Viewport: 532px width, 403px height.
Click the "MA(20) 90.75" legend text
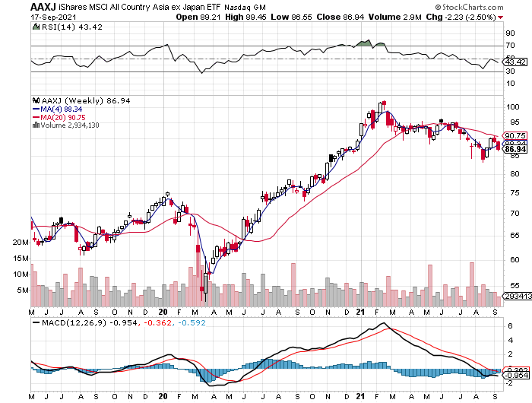63,117
